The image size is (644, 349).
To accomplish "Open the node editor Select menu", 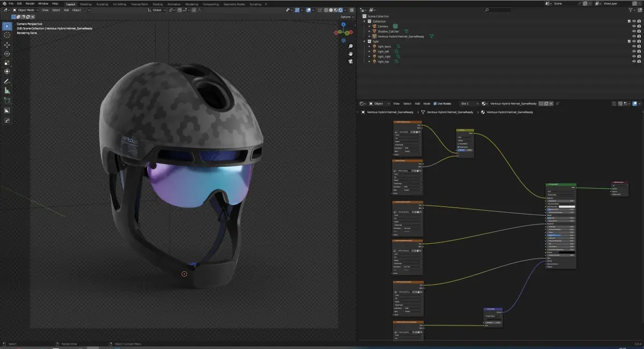I will [x=407, y=103].
